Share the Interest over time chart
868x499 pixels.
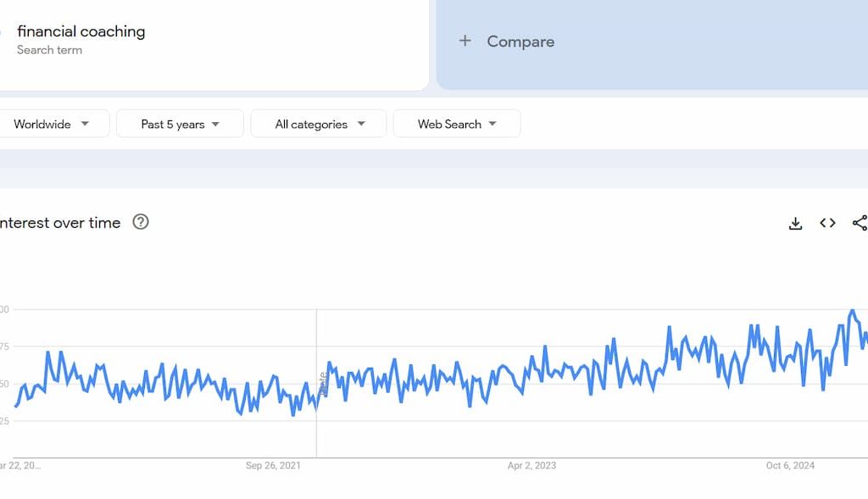click(860, 223)
